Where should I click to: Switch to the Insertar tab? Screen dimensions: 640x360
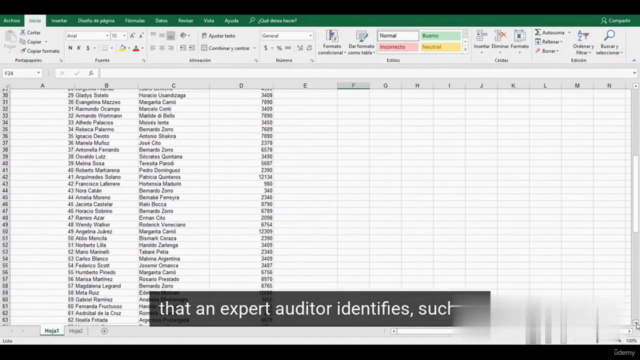(x=59, y=20)
